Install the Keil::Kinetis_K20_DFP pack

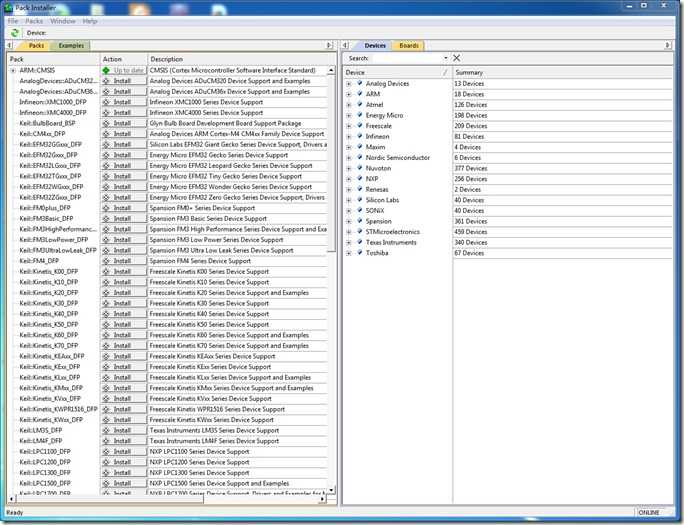click(x=124, y=293)
